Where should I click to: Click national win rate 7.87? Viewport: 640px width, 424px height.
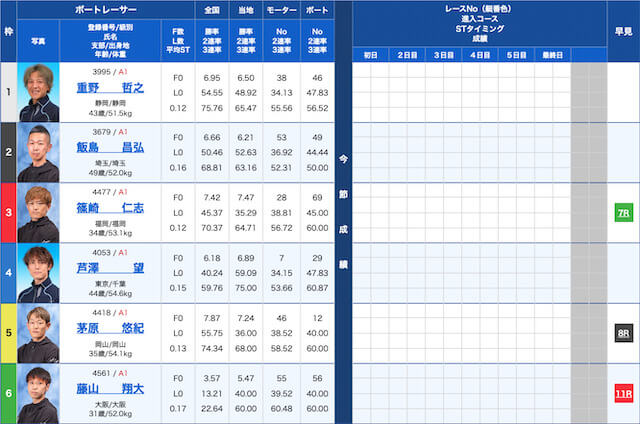click(x=212, y=318)
